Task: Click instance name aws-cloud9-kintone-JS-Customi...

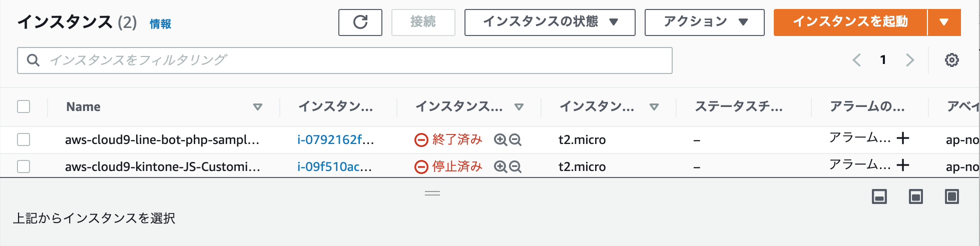Action: [x=163, y=167]
